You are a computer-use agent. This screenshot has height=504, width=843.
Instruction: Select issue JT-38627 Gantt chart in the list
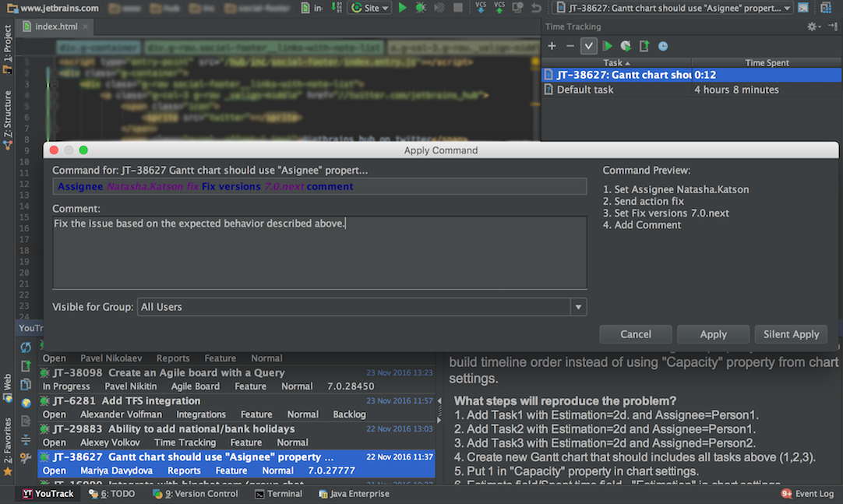click(237, 463)
